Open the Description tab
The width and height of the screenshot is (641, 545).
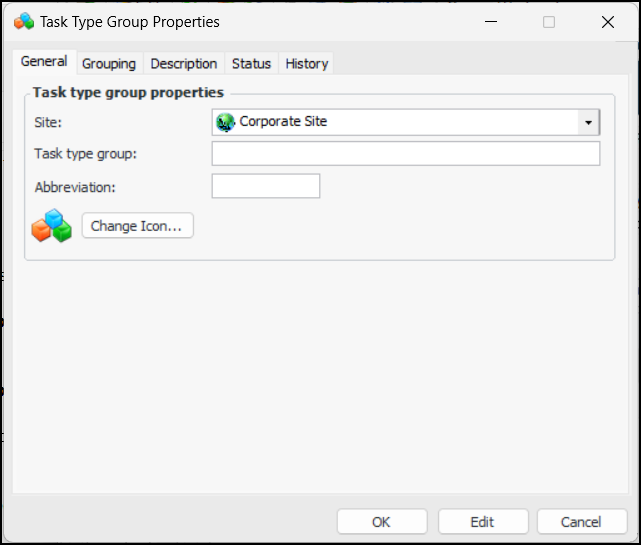[184, 64]
